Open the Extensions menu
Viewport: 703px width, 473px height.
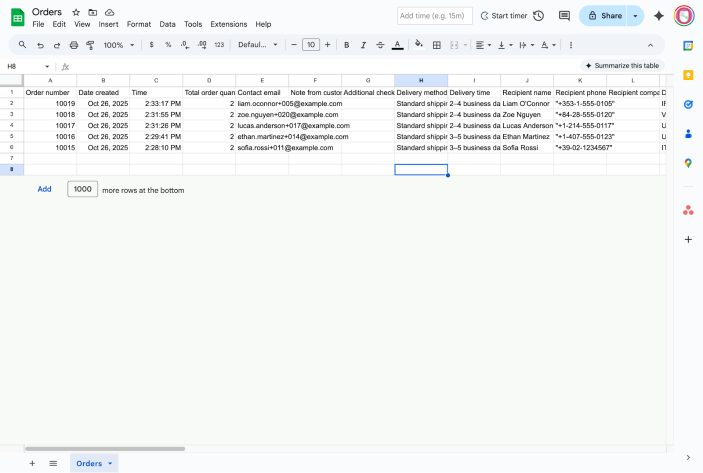click(x=228, y=24)
